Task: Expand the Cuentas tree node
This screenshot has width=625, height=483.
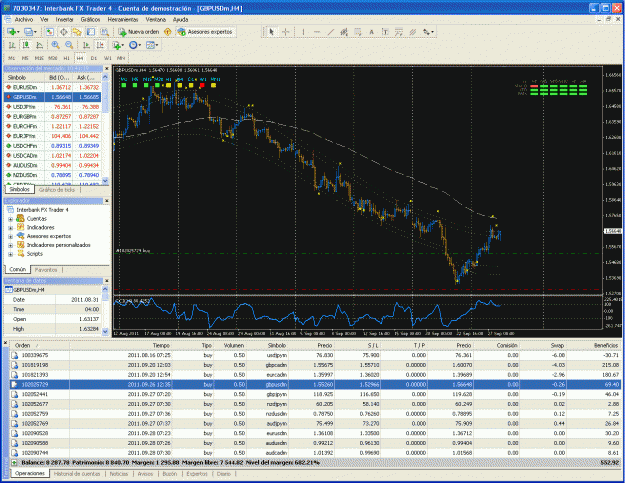Action: [x=10, y=219]
